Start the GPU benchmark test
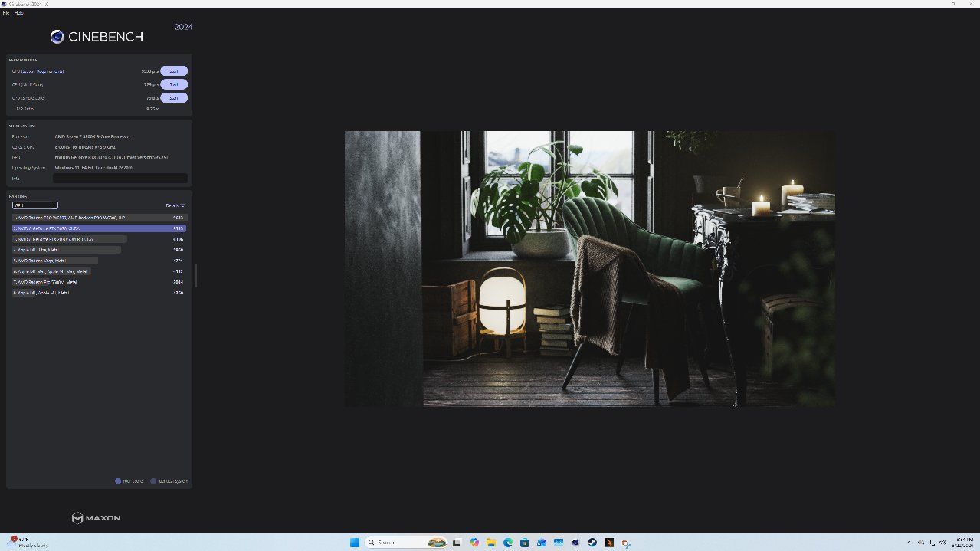This screenshot has width=980, height=551. click(x=173, y=71)
